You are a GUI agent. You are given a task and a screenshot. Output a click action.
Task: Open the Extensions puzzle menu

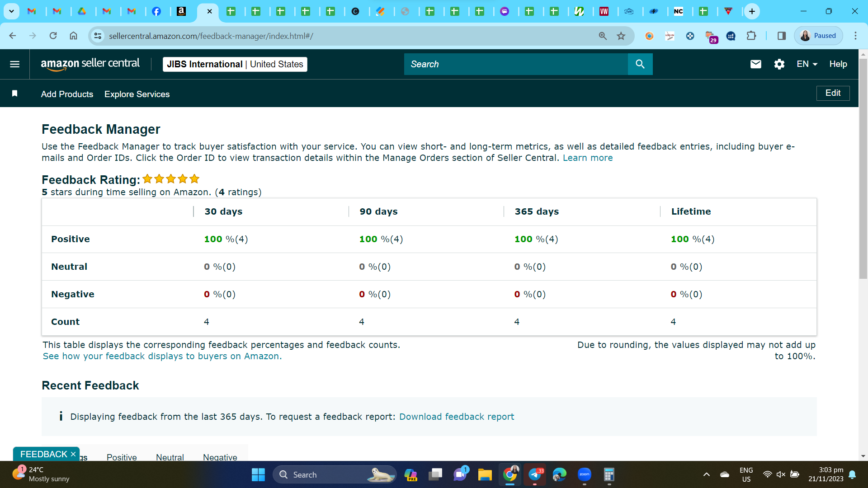pyautogui.click(x=751, y=36)
